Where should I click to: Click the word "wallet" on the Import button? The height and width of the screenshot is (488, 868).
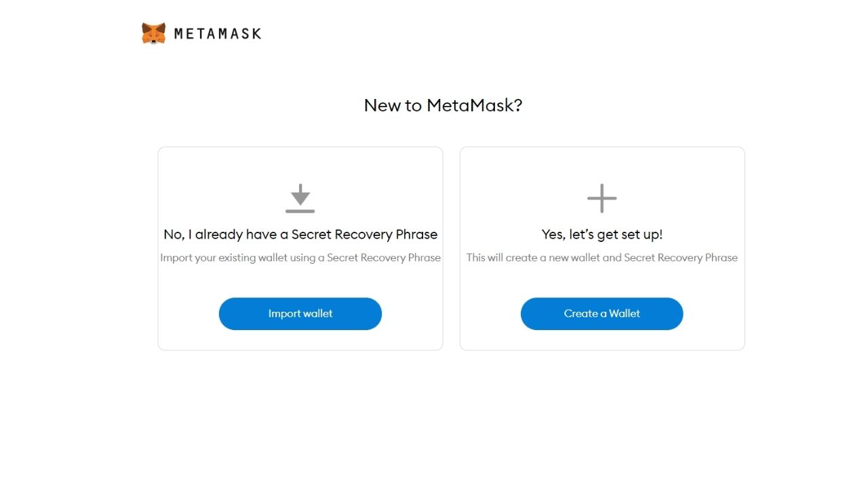pyautogui.click(x=317, y=314)
